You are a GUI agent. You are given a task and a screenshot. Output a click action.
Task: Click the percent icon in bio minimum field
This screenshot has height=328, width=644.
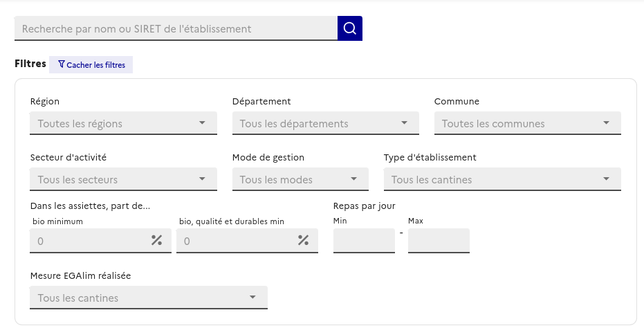tap(156, 241)
